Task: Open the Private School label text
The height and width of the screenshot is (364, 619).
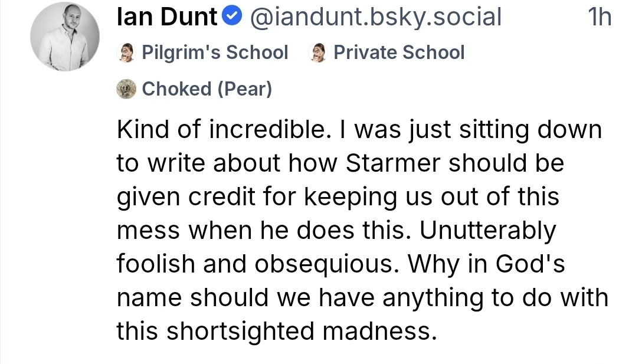Action: [399, 53]
